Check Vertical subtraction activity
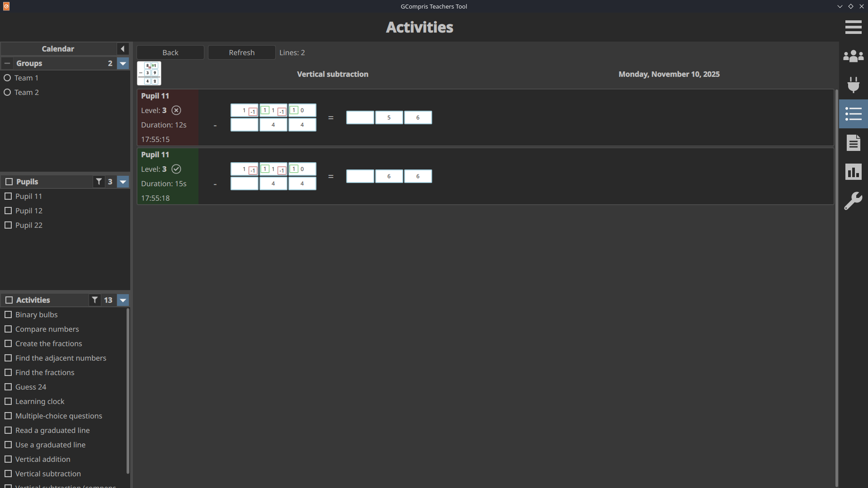The height and width of the screenshot is (488, 868). (8, 474)
